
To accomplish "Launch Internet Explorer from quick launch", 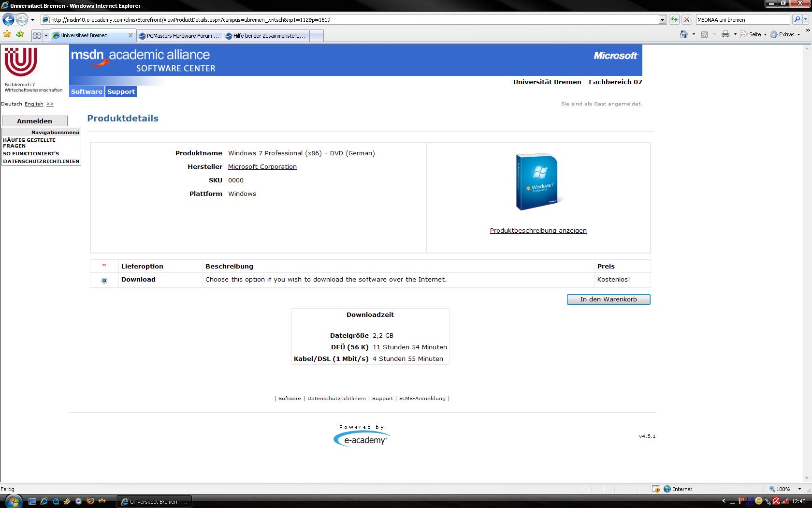I will (x=44, y=501).
